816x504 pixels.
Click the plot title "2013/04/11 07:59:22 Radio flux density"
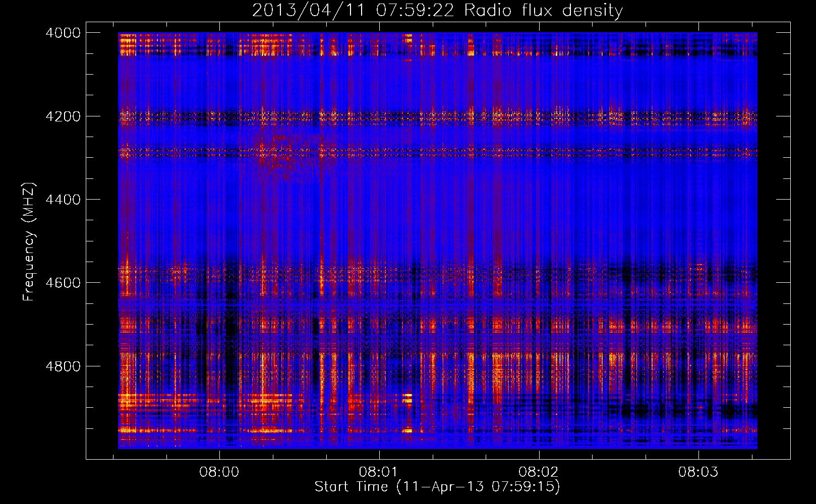click(x=437, y=11)
